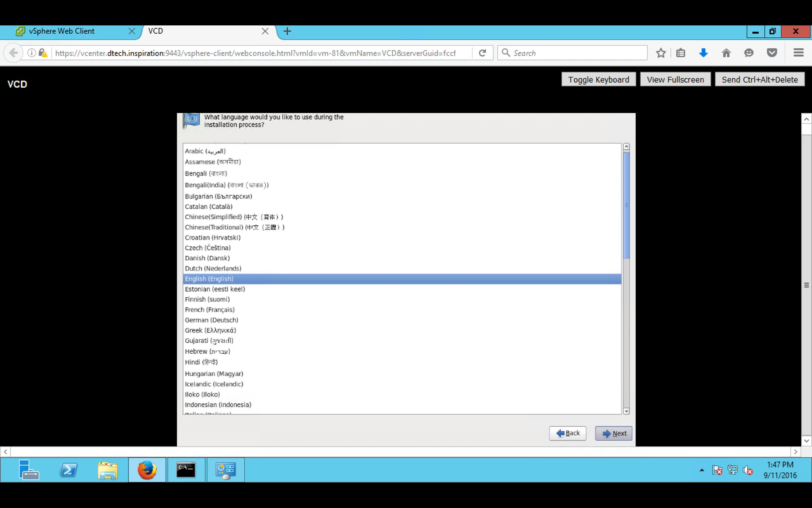
Task: Open a new browser tab
Action: click(287, 31)
